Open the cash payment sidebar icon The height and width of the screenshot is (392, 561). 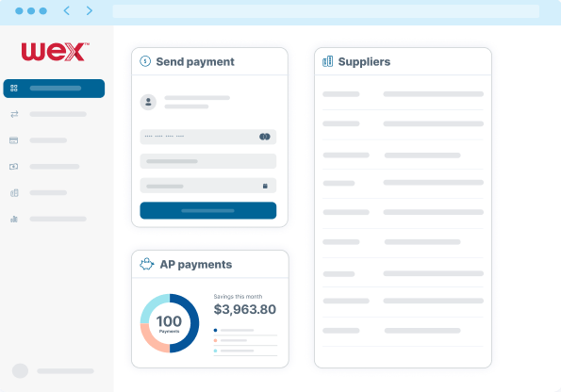tap(13, 166)
